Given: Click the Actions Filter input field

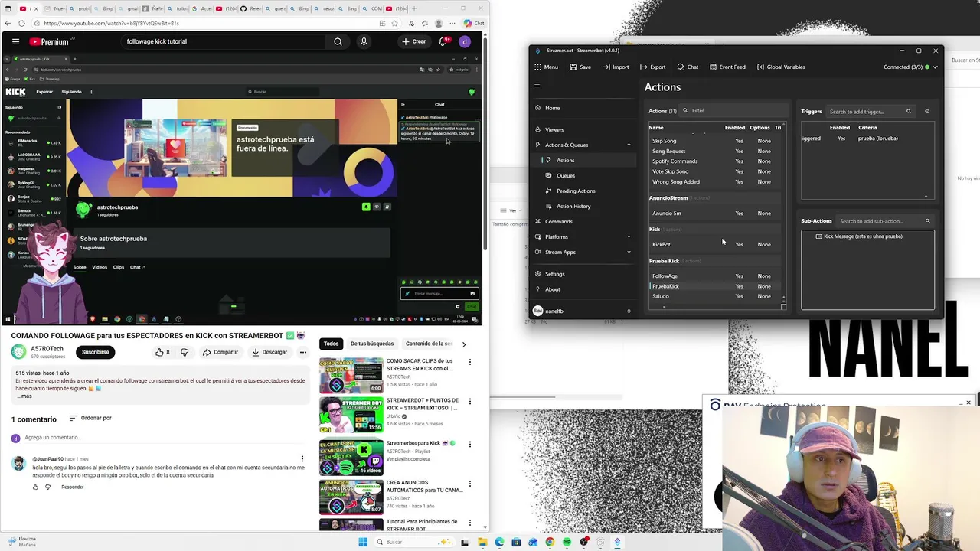Looking at the screenshot, I should (733, 111).
